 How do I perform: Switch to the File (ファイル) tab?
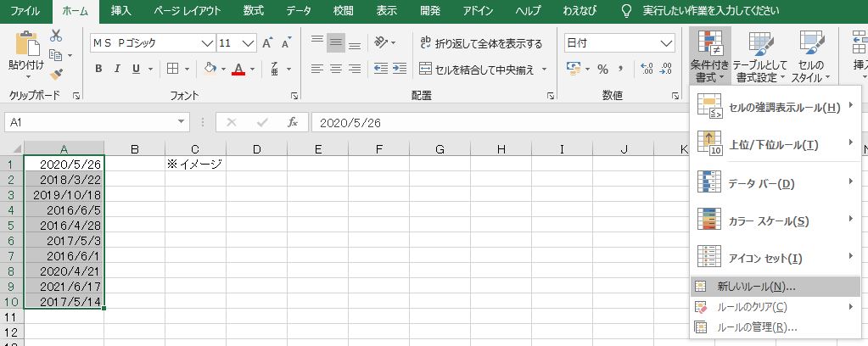(x=26, y=11)
